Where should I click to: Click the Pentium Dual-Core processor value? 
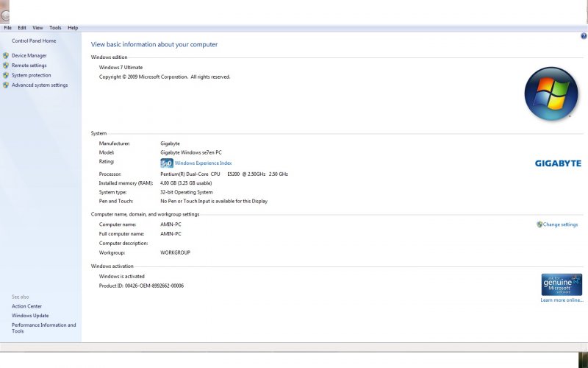pyautogui.click(x=224, y=174)
